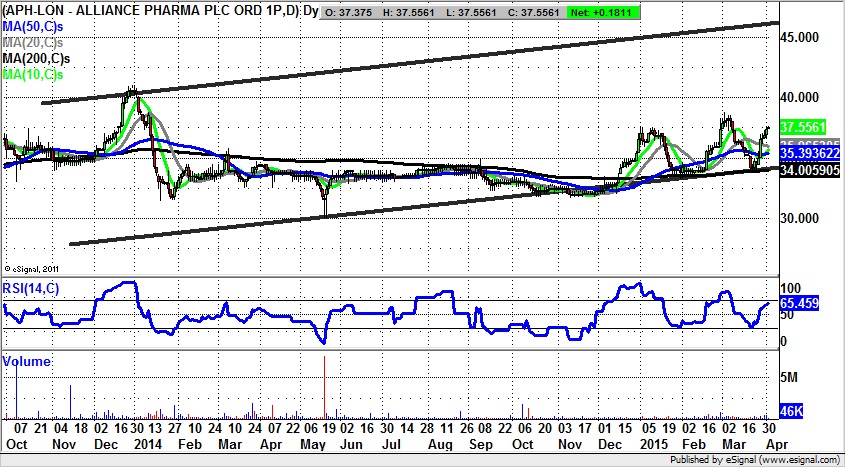
Task: Open the Volume panel label
Action: coord(25,359)
